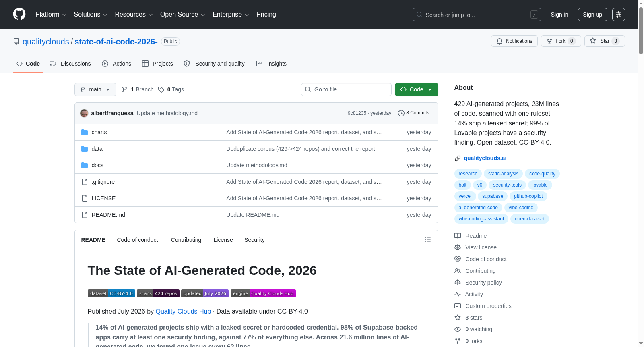Click the .gitignore file icon
The width and height of the screenshot is (644, 347).
(85, 182)
